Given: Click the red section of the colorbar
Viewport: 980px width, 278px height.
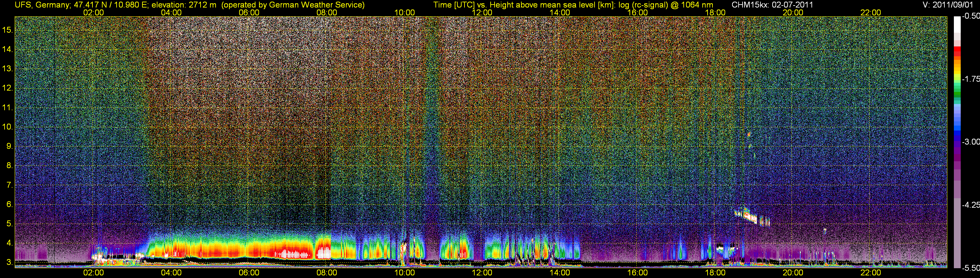Looking at the screenshot, I should (x=957, y=52).
